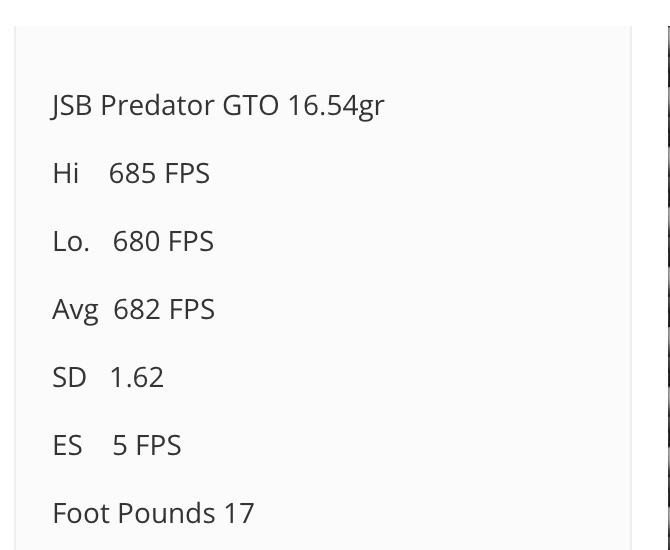The width and height of the screenshot is (670, 550).
Task: Click the left border of the quote box
Action: (x=15, y=288)
